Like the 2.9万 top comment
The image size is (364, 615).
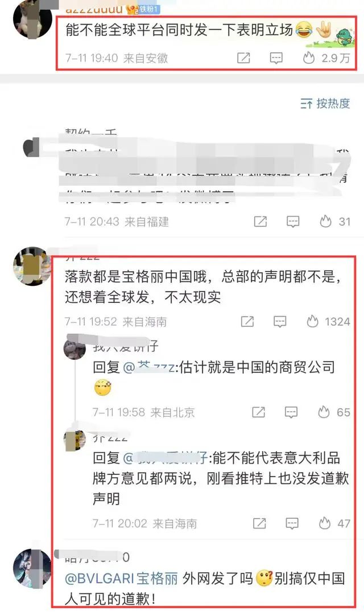pos(309,58)
